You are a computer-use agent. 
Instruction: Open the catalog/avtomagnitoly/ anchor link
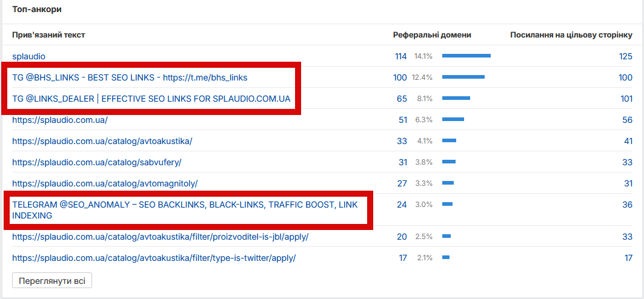point(105,184)
